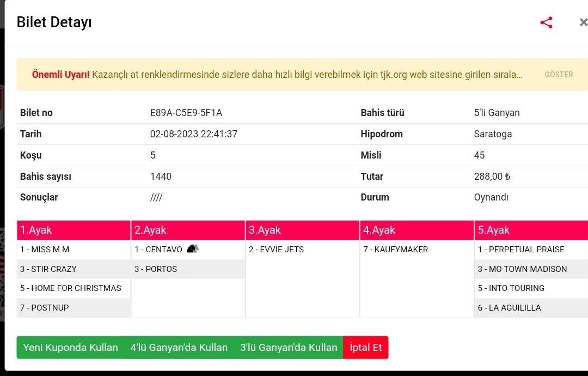Click the horse icon next to CENTAVO
This screenshot has height=376, width=588.
coord(192,248)
